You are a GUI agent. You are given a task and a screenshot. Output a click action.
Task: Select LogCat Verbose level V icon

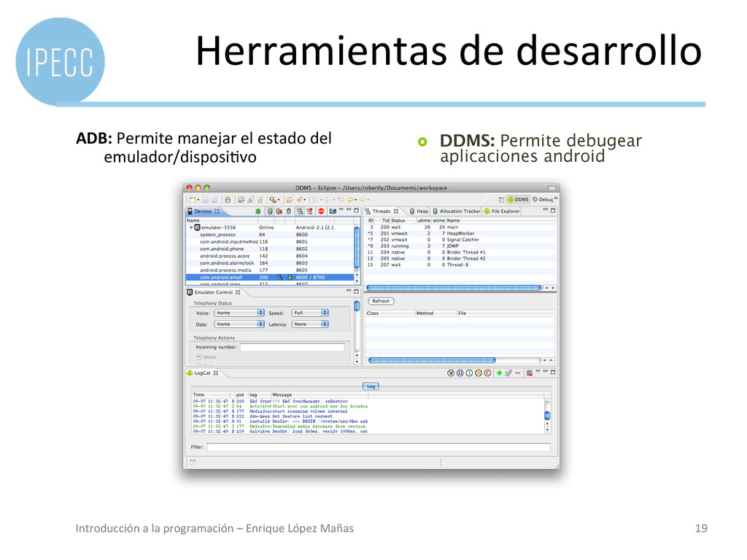tap(451, 373)
